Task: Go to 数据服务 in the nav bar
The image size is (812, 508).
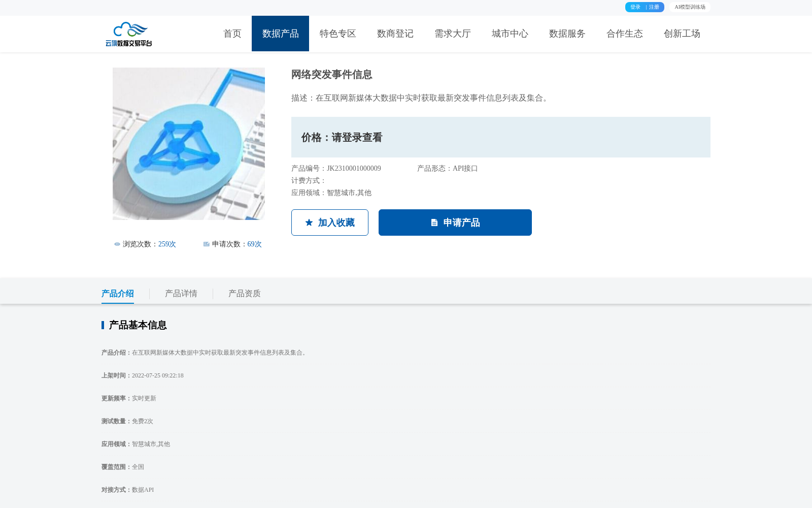Action: coord(567,34)
